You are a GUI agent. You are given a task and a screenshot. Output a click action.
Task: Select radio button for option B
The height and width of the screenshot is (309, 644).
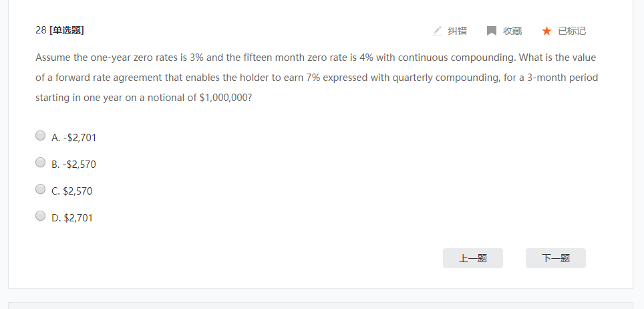coord(40,163)
